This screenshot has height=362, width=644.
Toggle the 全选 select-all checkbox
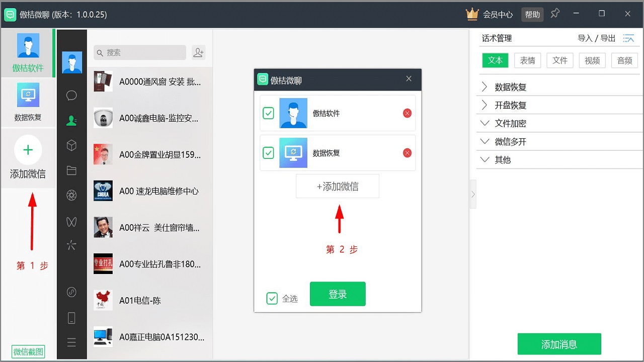(272, 298)
